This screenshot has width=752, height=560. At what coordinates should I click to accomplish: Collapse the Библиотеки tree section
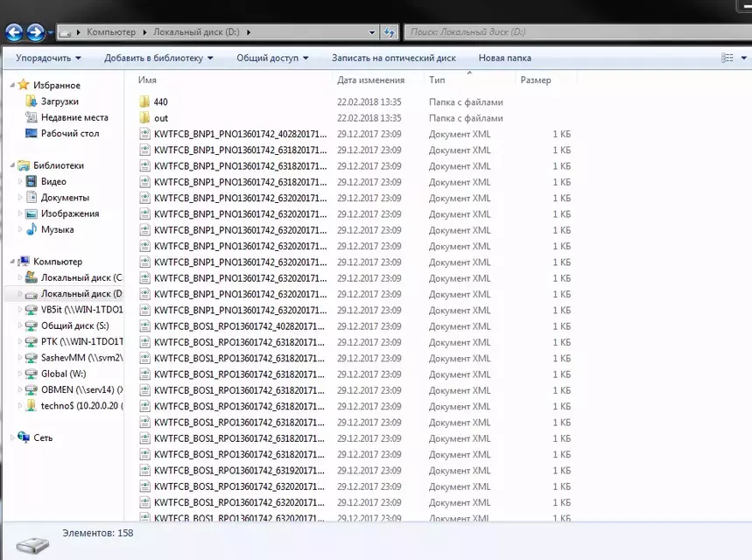(12, 165)
